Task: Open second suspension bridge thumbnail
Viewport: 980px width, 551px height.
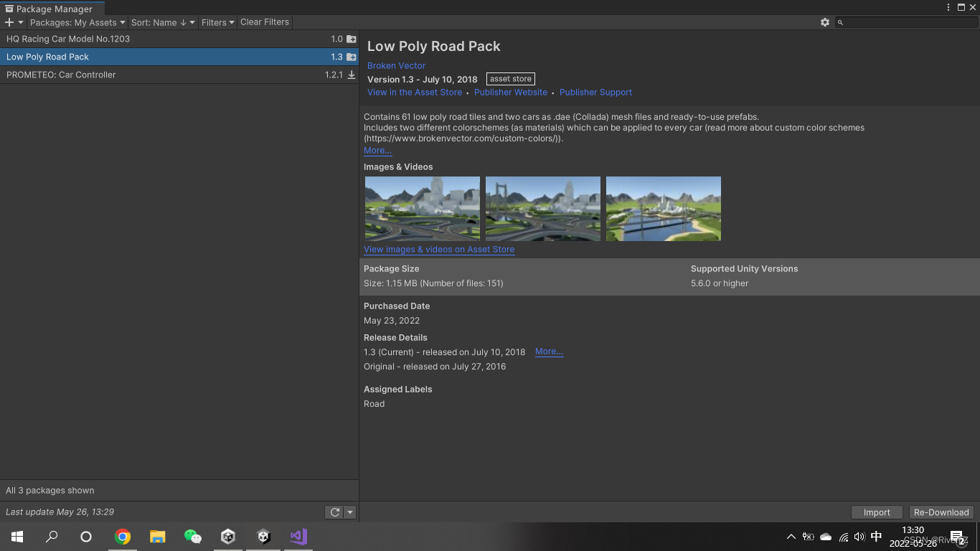Action: pos(543,209)
